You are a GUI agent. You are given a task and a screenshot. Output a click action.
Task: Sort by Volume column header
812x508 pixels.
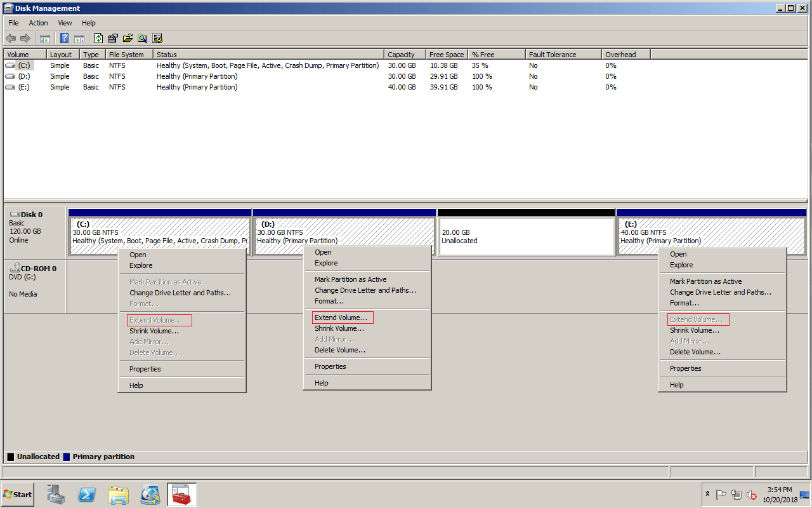pyautogui.click(x=25, y=55)
